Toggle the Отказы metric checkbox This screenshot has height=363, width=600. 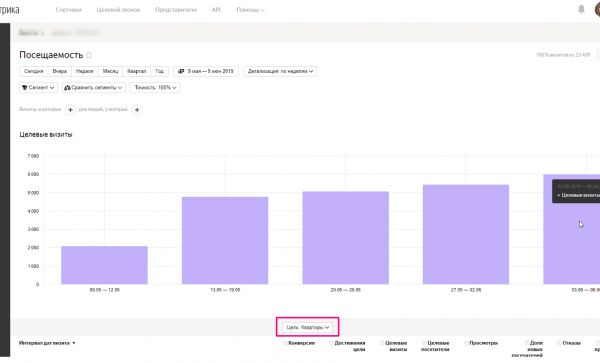pos(559,343)
